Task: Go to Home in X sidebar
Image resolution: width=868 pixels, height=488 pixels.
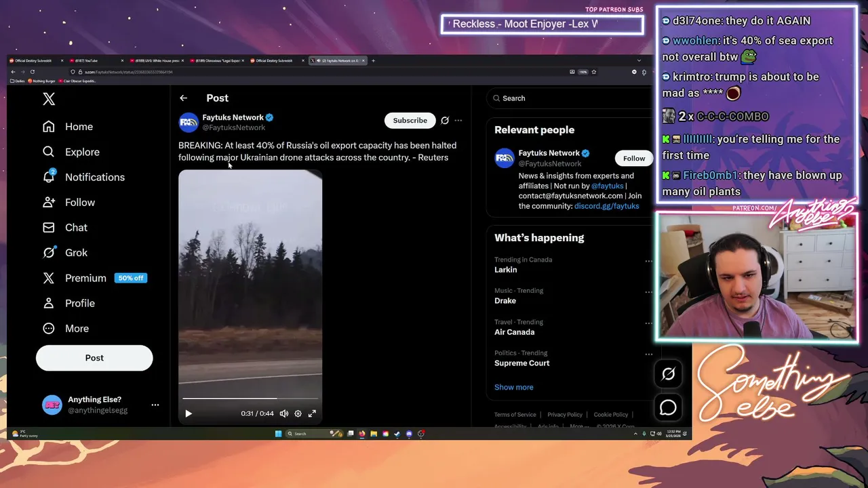Action: pyautogui.click(x=67, y=127)
